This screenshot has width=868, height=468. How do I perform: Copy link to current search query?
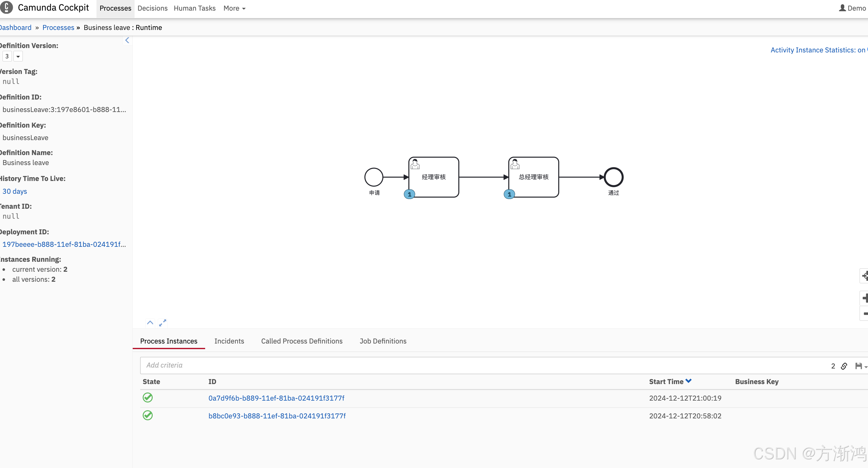pos(844,366)
